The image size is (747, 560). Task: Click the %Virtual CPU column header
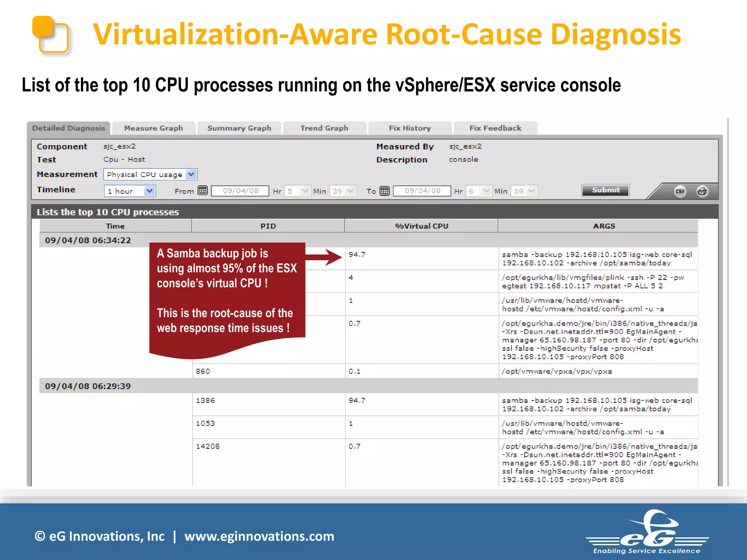point(422,226)
